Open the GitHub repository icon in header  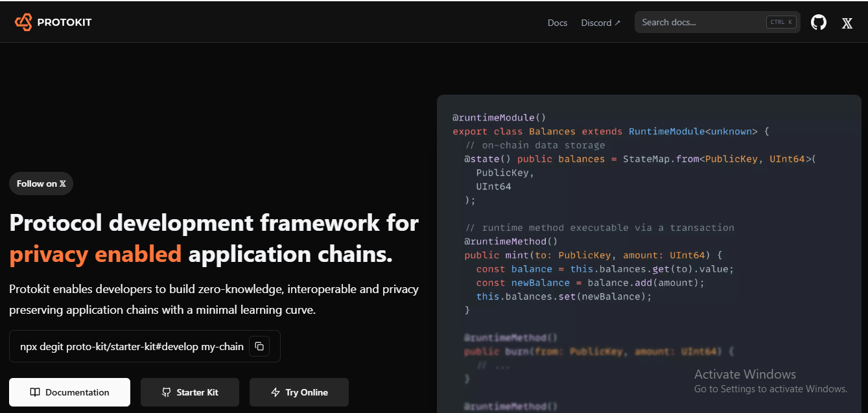pos(819,23)
